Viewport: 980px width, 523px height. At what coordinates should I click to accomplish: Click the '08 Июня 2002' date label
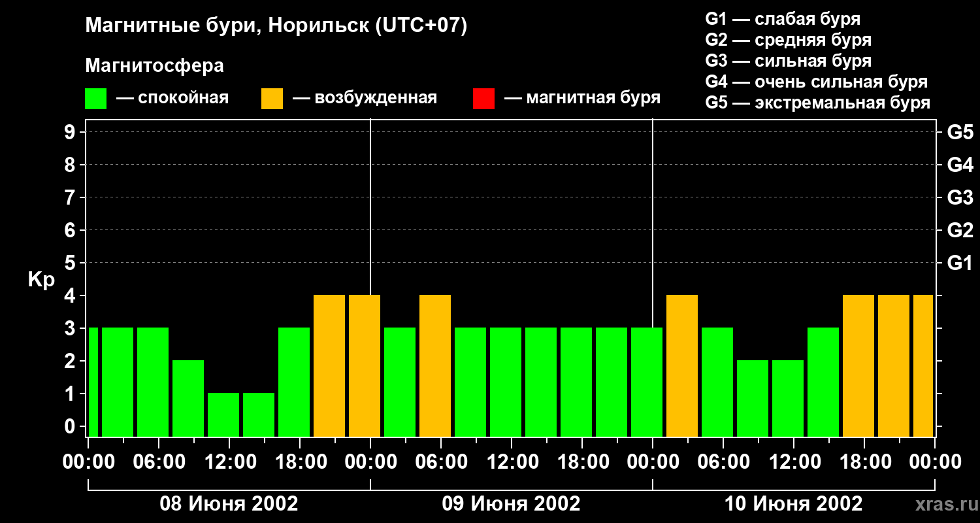(229, 504)
